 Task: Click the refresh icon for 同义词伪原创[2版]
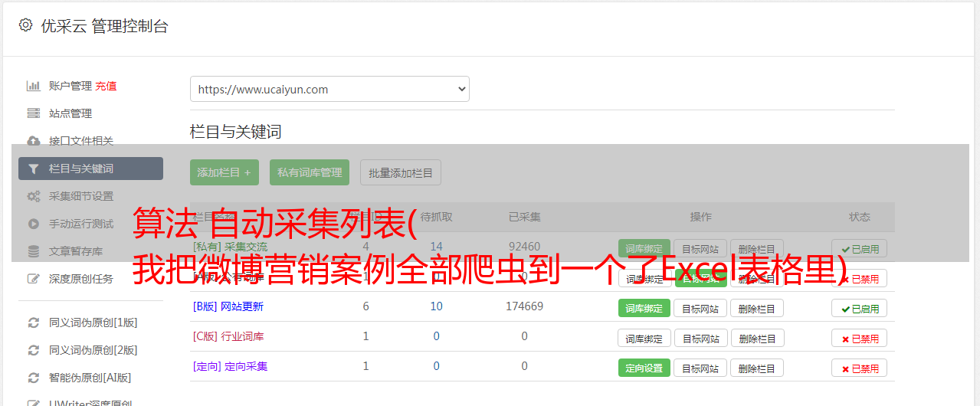[x=34, y=350]
